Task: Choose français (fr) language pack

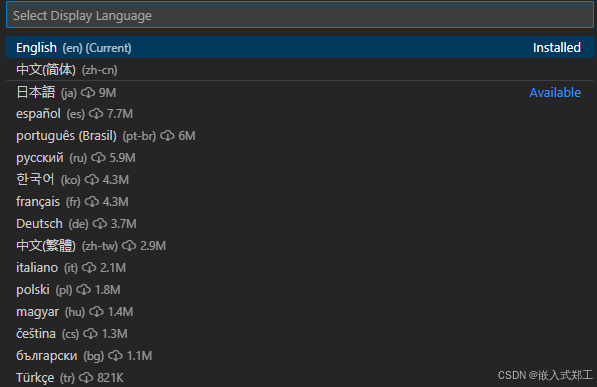Action: [x=300, y=201]
